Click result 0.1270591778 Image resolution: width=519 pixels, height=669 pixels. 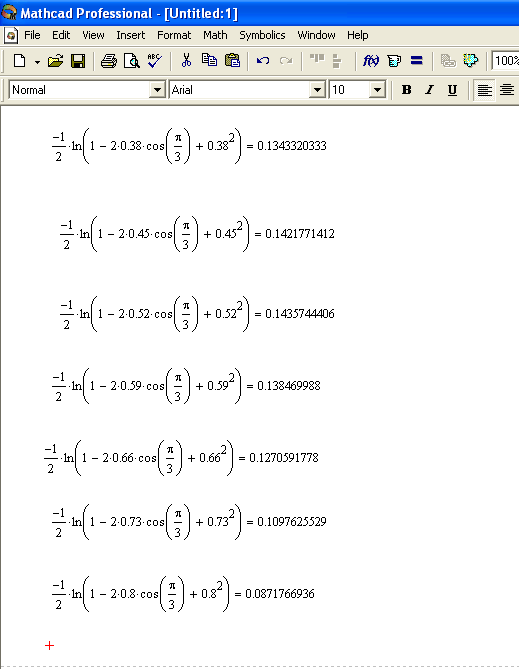click(284, 458)
